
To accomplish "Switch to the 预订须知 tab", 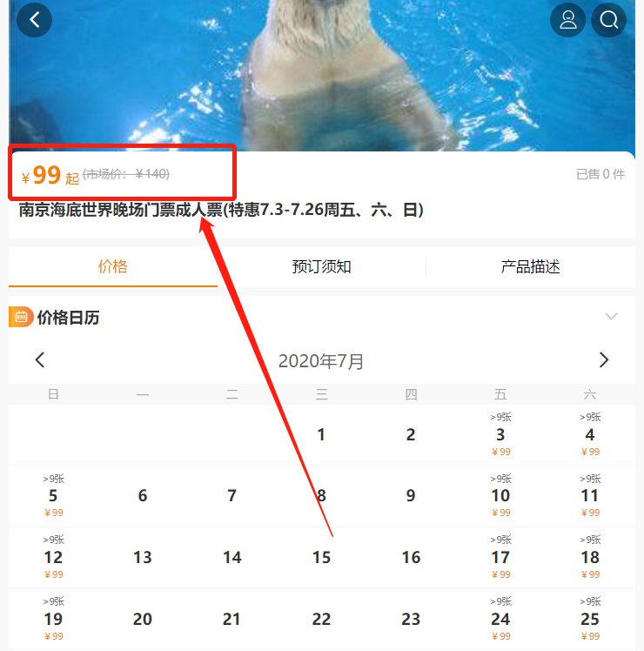I will click(x=321, y=266).
